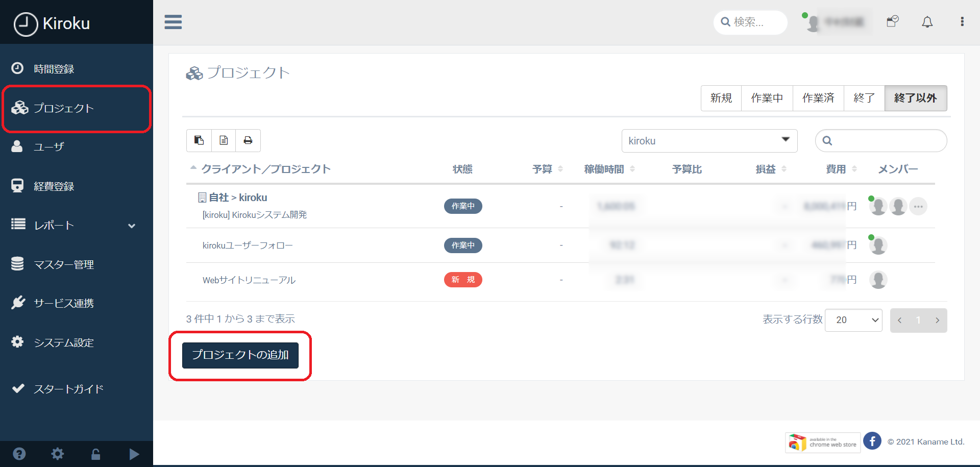Select the 終了以外 filter tab
Image resolution: width=980 pixels, height=467 pixels.
pyautogui.click(x=916, y=98)
